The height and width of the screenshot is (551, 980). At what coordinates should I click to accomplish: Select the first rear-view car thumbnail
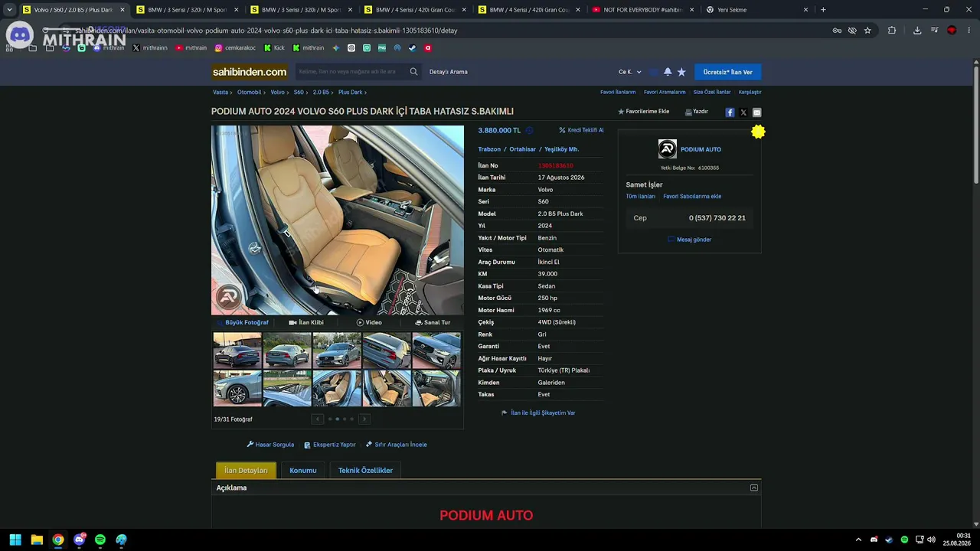click(237, 350)
